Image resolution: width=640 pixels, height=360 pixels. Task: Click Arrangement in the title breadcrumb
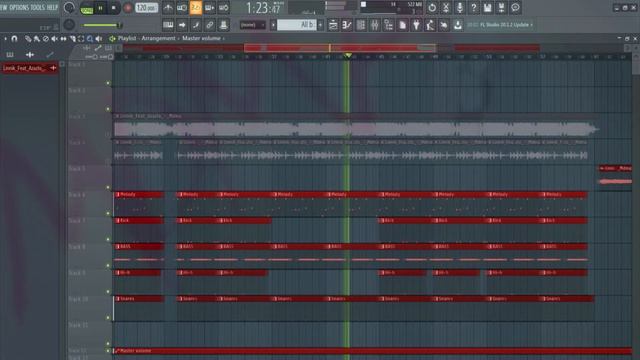click(x=158, y=38)
